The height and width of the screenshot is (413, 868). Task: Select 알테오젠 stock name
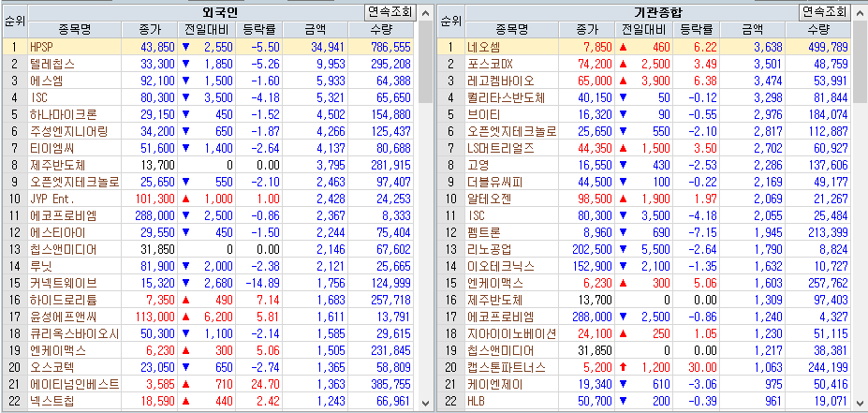click(490, 199)
